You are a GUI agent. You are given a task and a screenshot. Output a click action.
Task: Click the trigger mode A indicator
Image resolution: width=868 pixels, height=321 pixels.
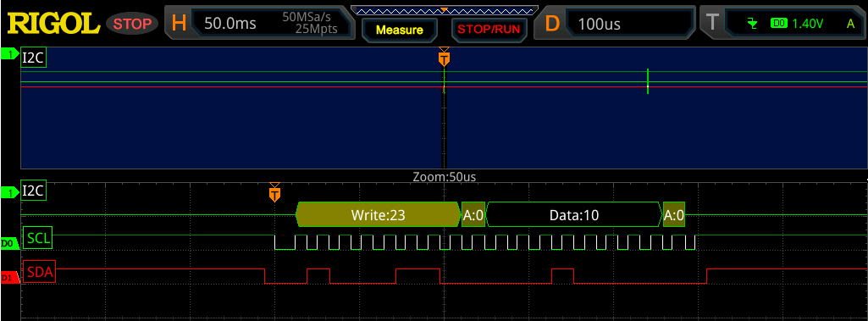coord(850,23)
